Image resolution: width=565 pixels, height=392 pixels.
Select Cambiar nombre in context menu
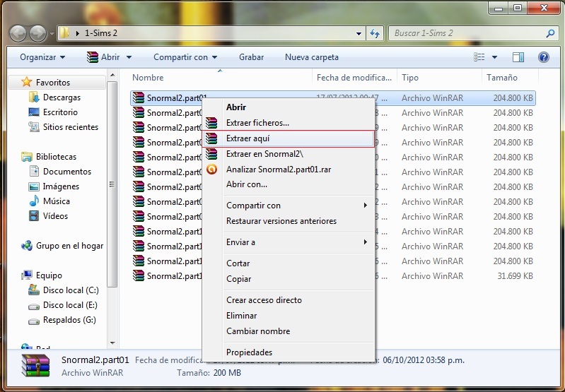point(289,331)
